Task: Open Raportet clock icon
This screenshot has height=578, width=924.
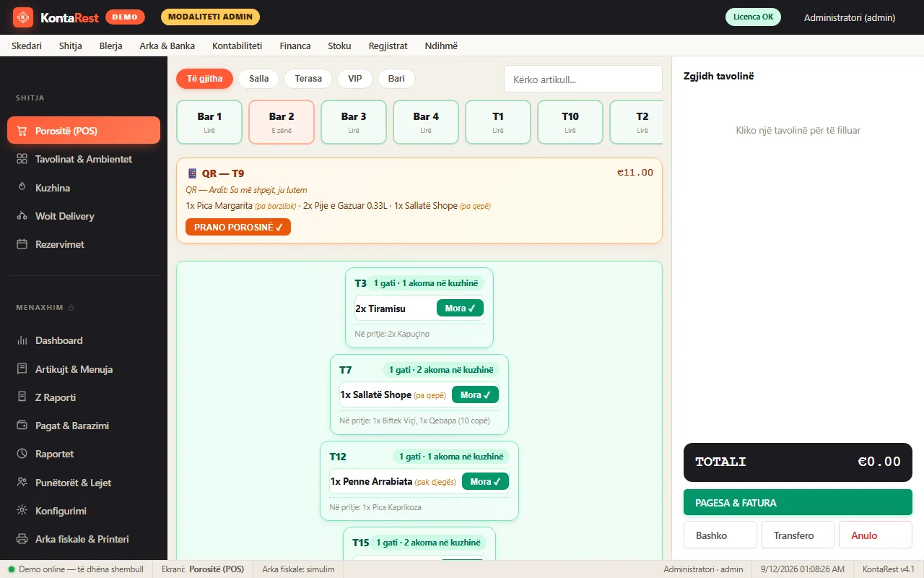Action: pyautogui.click(x=22, y=454)
